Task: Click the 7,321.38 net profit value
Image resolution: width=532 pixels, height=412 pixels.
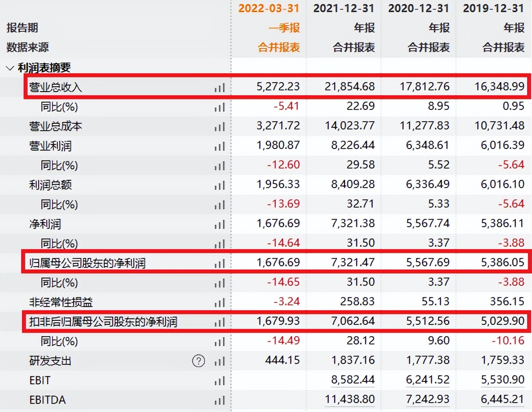Action: point(353,223)
